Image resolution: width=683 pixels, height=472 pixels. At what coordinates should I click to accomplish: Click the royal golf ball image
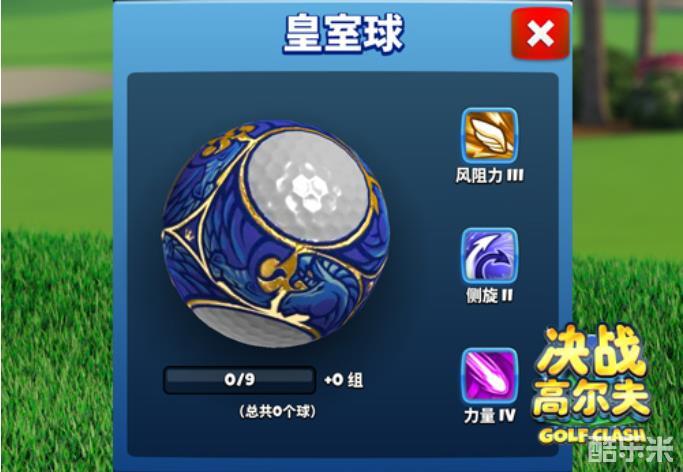point(276,234)
